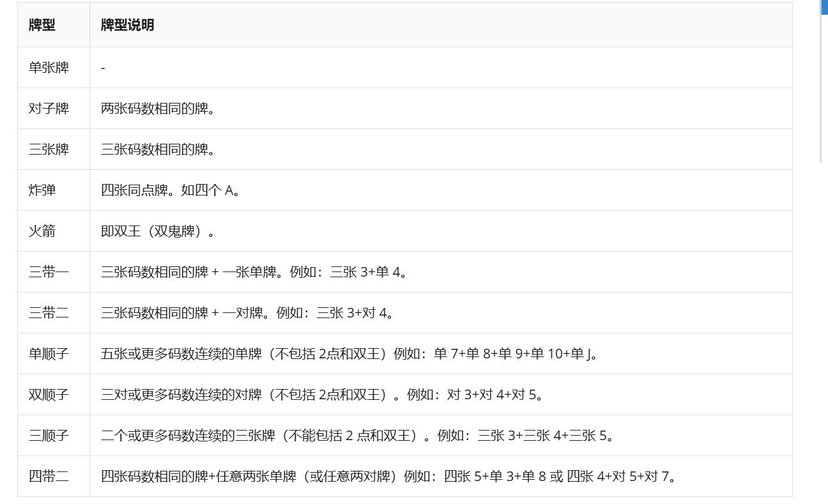Click the 牌型说明 column header

coord(127,26)
